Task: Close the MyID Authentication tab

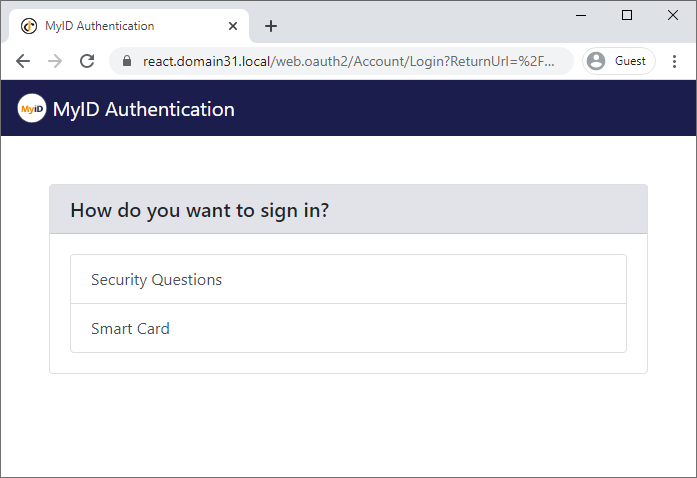Action: (x=233, y=26)
